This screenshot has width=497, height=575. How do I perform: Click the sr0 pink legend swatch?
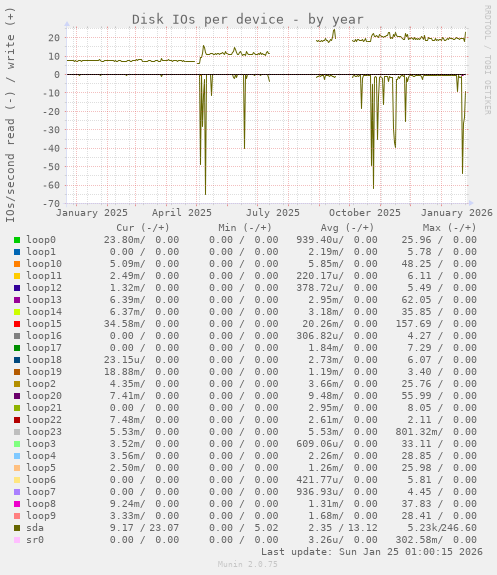point(17,540)
